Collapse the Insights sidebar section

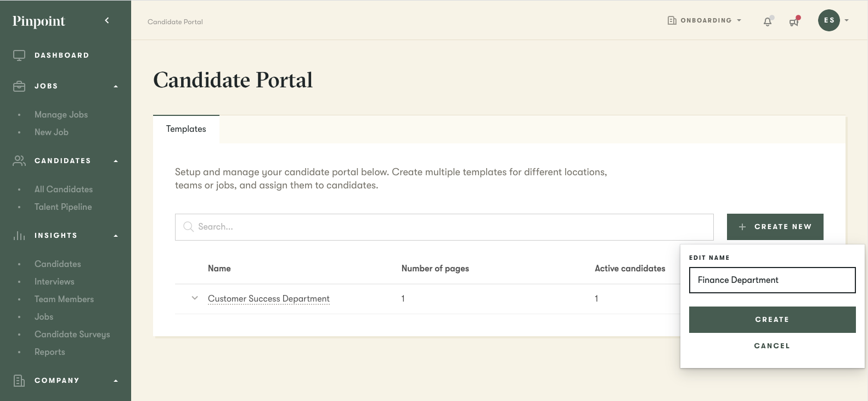point(116,236)
